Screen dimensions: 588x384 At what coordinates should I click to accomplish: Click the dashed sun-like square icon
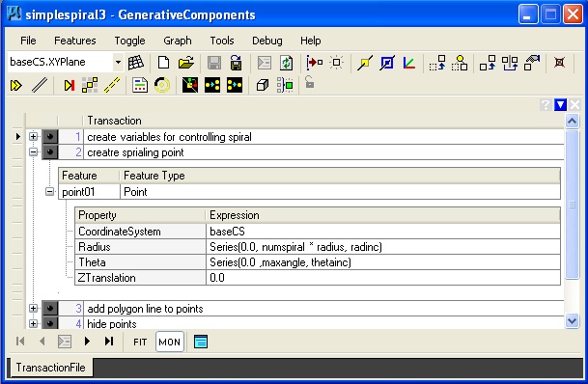[336, 62]
